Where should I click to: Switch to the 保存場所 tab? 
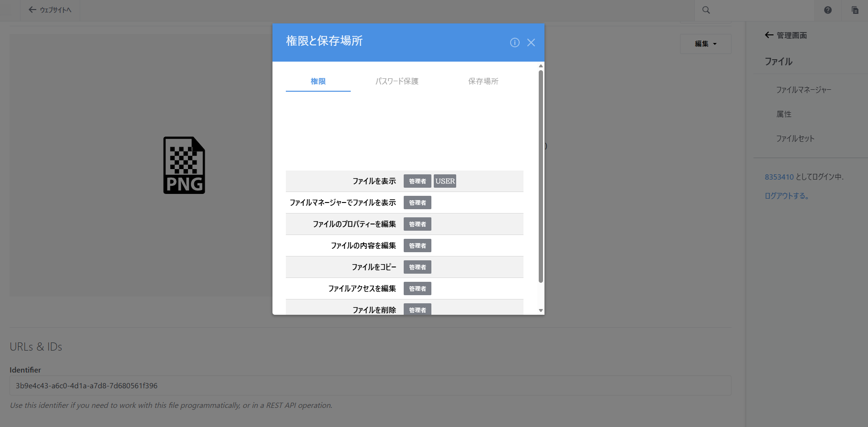point(483,81)
